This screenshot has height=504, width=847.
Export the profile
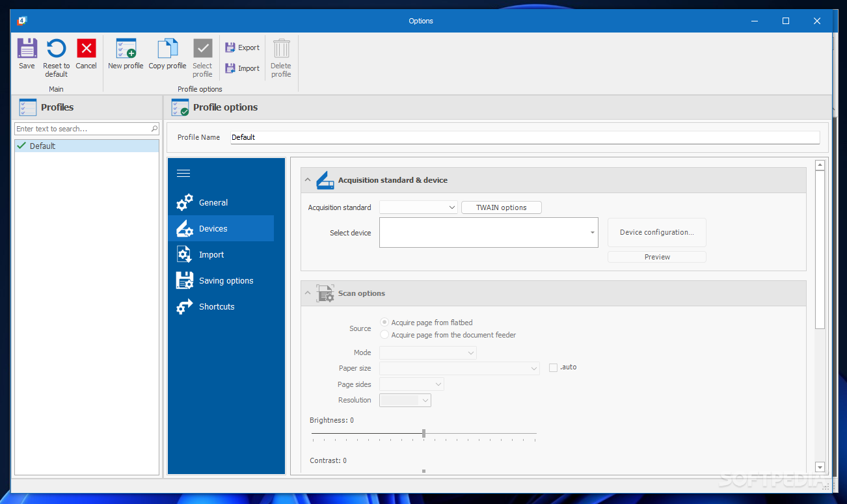(242, 47)
